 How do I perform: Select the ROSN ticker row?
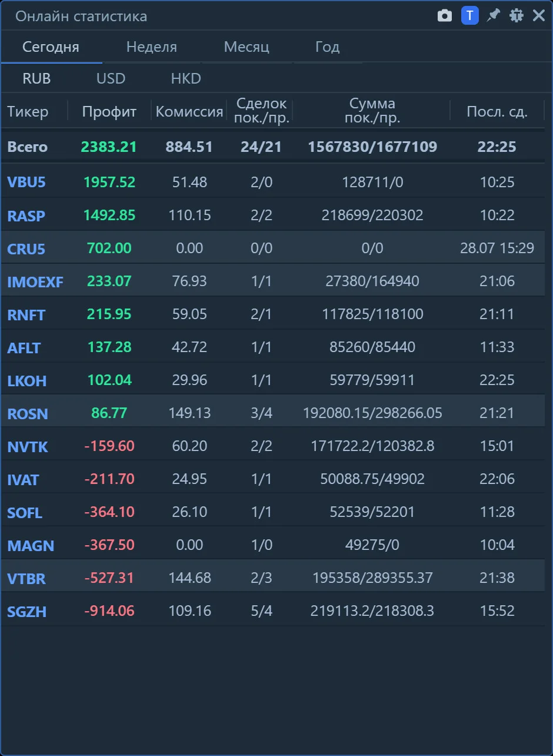[x=273, y=413]
